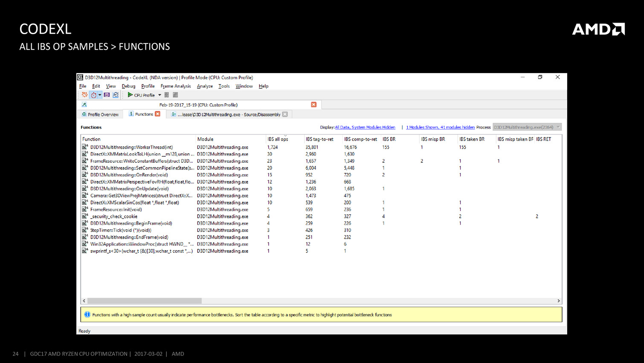
Task: Close the Source/Disassembly tab
Action: [285, 114]
